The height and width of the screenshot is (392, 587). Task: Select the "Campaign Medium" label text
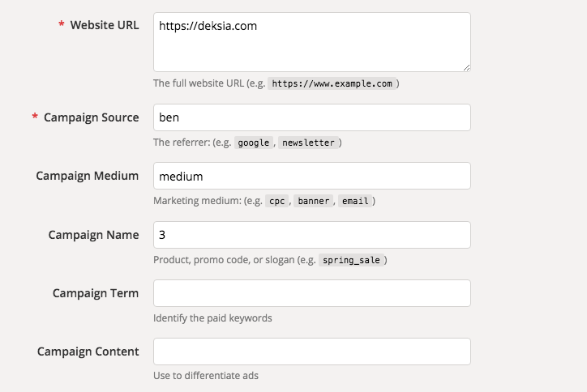(88, 176)
